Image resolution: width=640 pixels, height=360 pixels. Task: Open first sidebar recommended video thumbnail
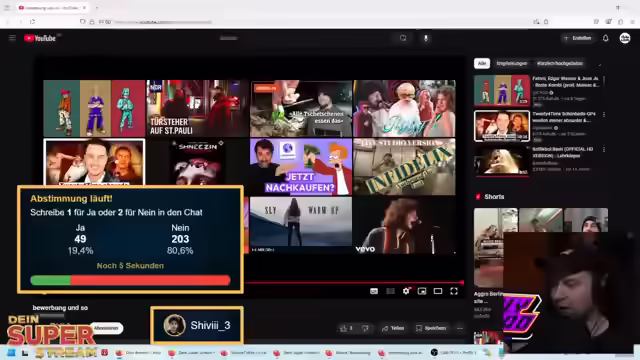tap(502, 90)
